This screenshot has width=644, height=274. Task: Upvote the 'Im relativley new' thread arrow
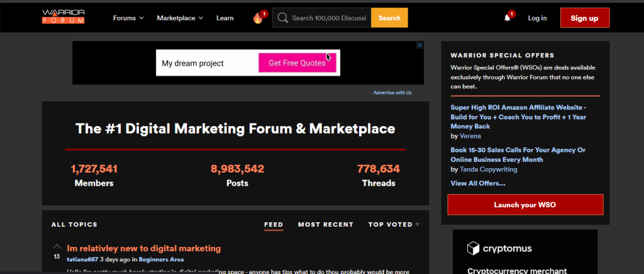click(x=57, y=246)
